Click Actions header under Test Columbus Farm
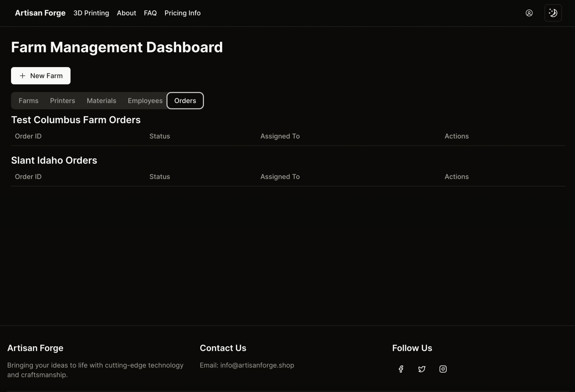 click(457, 136)
